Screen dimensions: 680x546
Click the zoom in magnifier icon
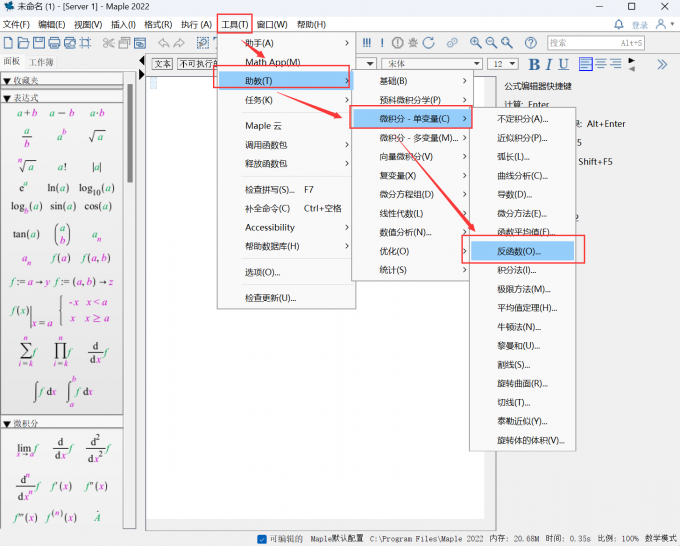coord(476,43)
